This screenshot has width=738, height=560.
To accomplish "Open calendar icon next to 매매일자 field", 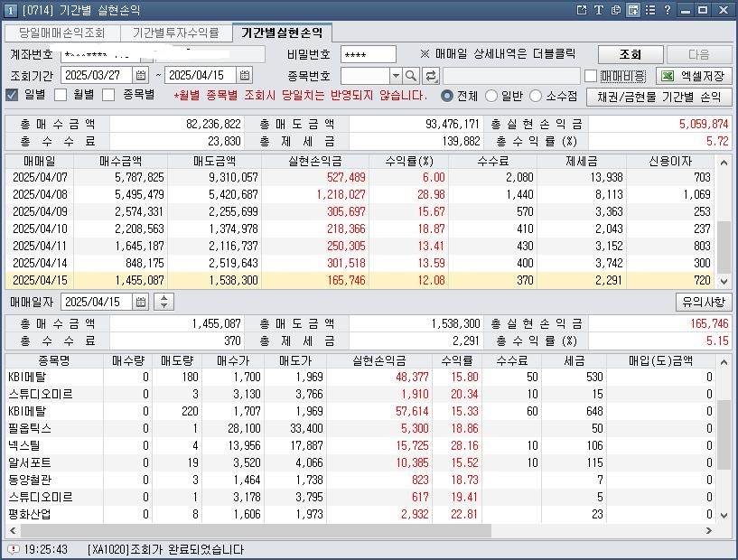I will tap(141, 302).
